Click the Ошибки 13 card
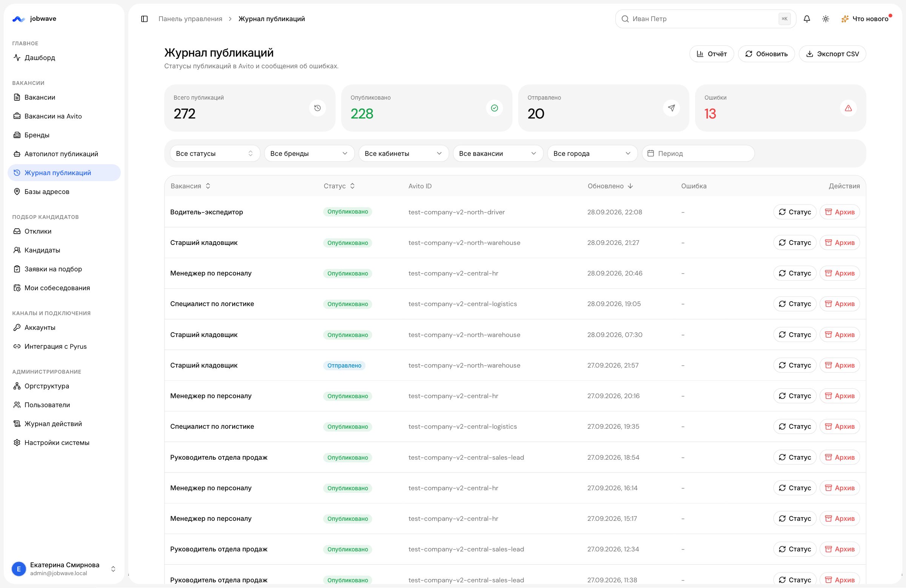This screenshot has width=906, height=588. click(780, 108)
